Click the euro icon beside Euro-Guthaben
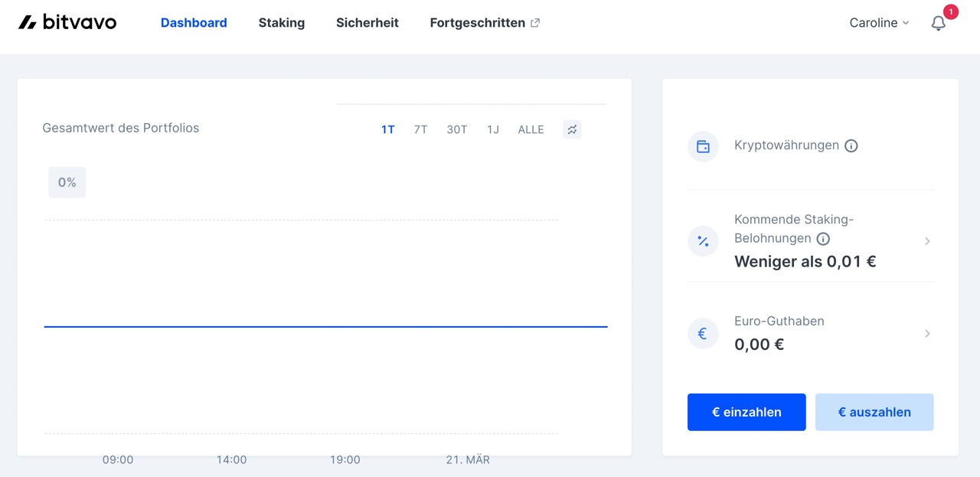Viewport: 980px width, 477px height. pyautogui.click(x=703, y=333)
